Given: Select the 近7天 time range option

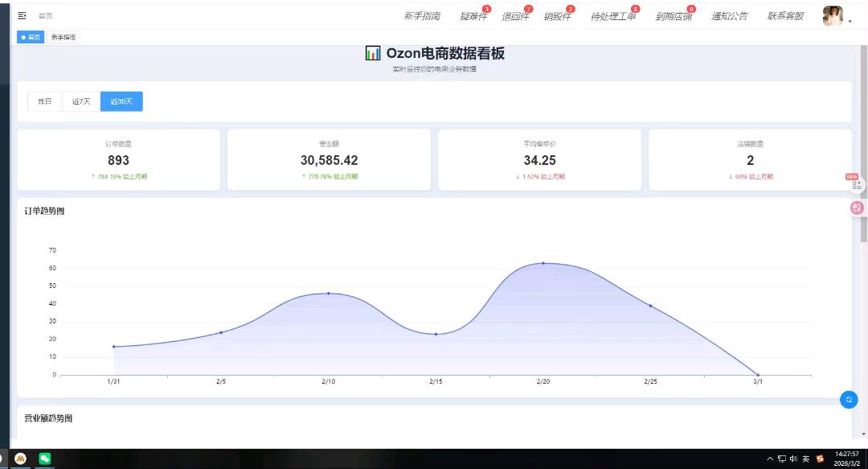Looking at the screenshot, I should click(81, 101).
